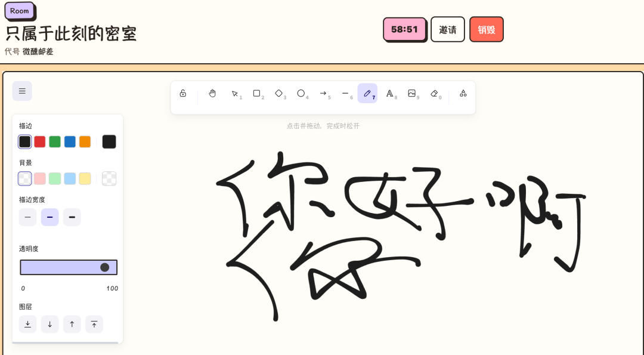Select the Diamond shape tool

(x=279, y=93)
